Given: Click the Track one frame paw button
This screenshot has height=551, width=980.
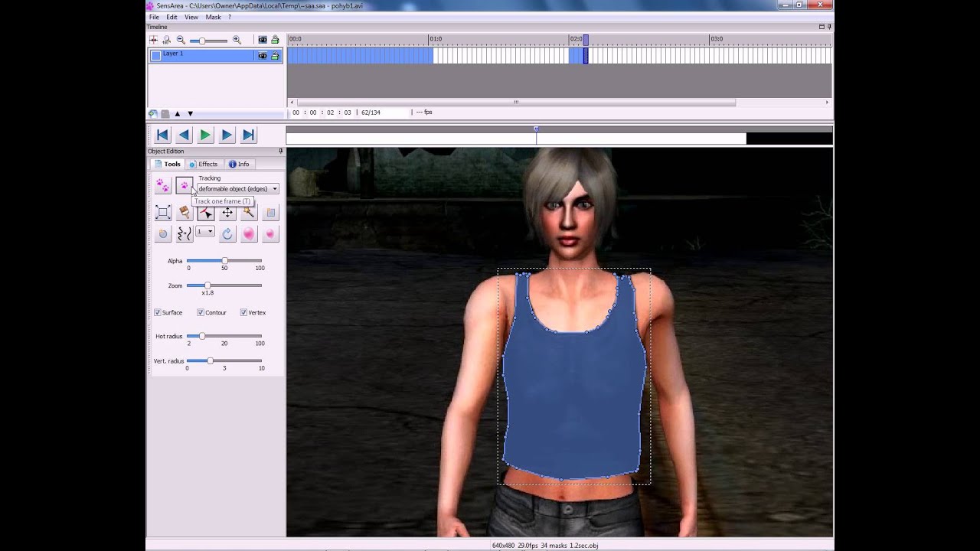Looking at the screenshot, I should click(184, 185).
